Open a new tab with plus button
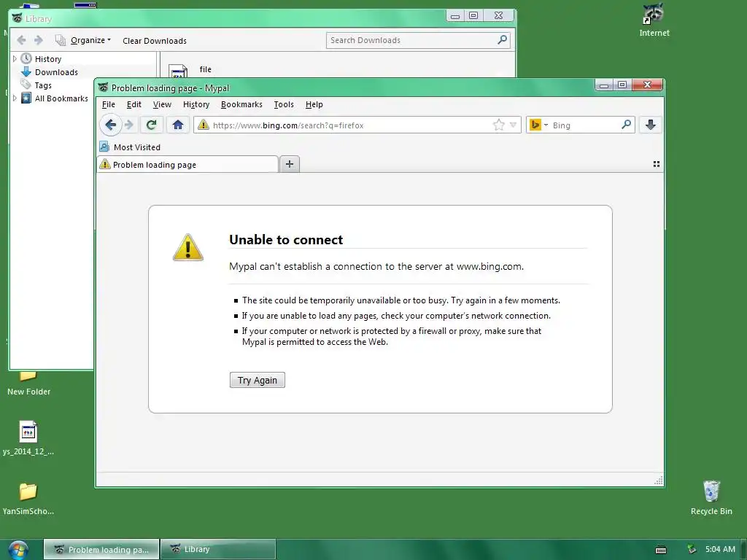Viewport: 747px width, 560px height. 289,164
